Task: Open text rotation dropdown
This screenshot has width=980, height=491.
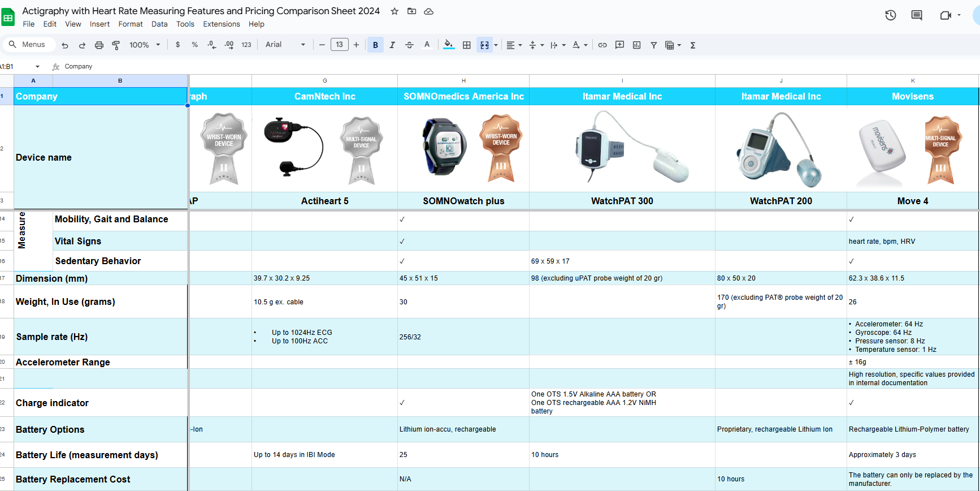Action: tap(580, 45)
